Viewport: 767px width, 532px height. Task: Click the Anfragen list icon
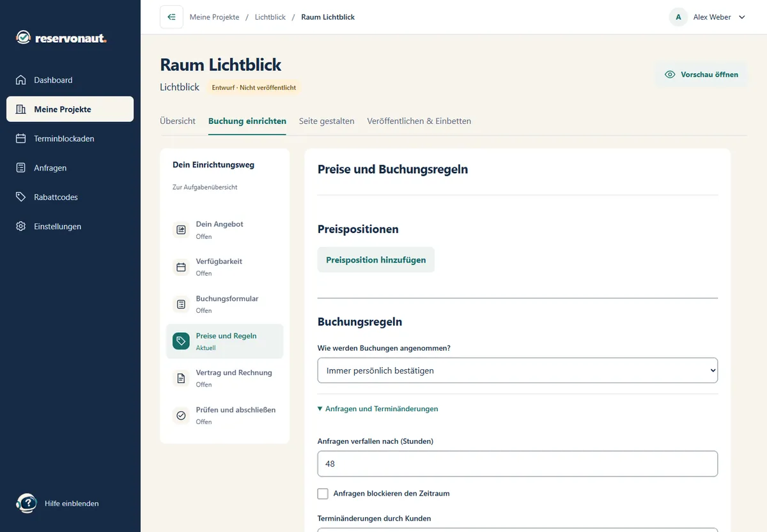click(x=21, y=168)
